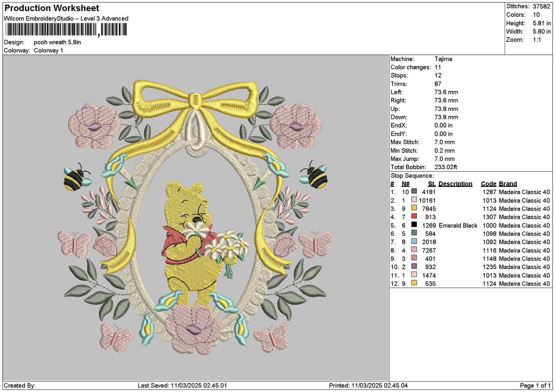
Task: Click the Production Worksheet title
Action: 52,8
